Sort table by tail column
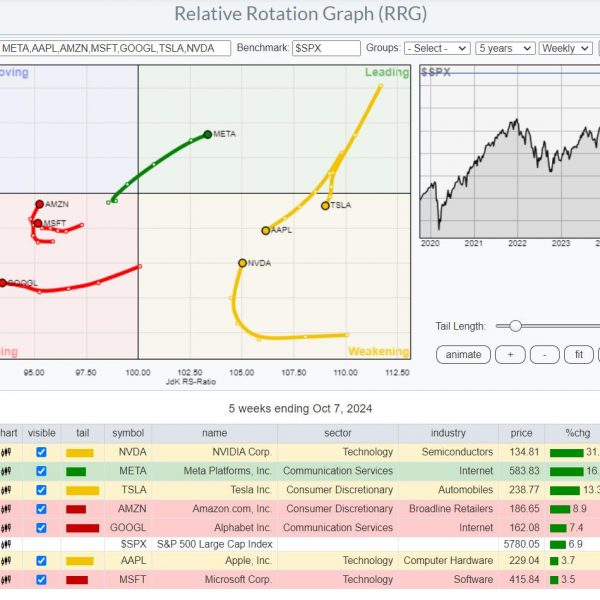 tap(83, 433)
